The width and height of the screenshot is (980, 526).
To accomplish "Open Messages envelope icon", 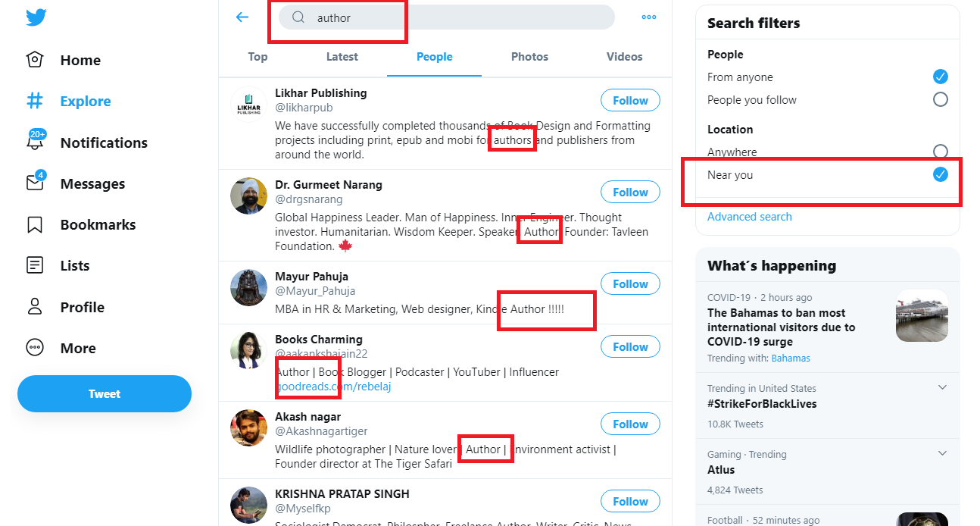I will click(35, 183).
